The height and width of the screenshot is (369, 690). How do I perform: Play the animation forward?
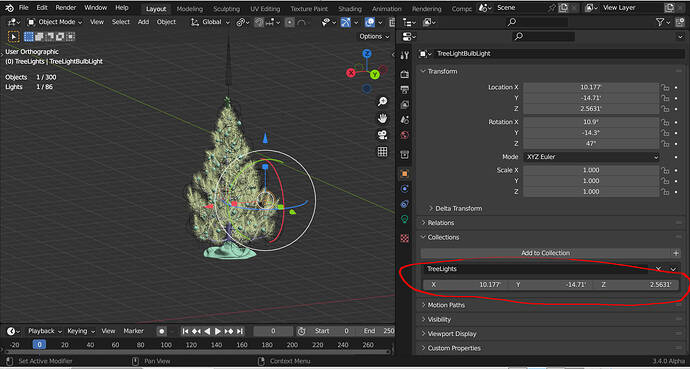217,331
